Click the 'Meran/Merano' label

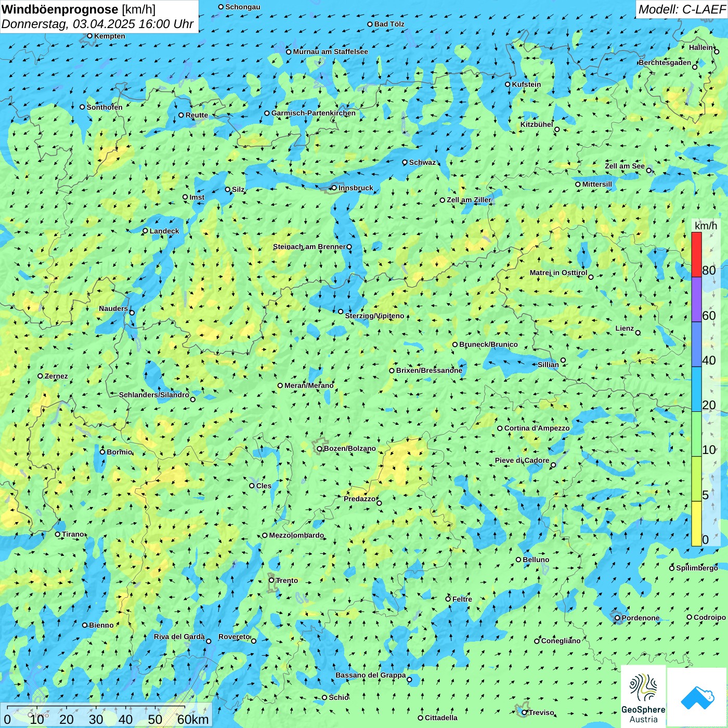[x=309, y=385]
